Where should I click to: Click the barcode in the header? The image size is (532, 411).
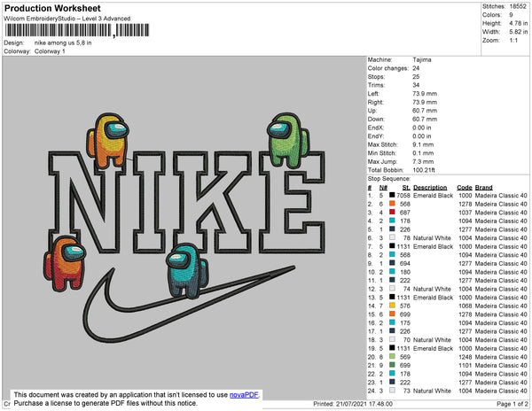[76, 30]
